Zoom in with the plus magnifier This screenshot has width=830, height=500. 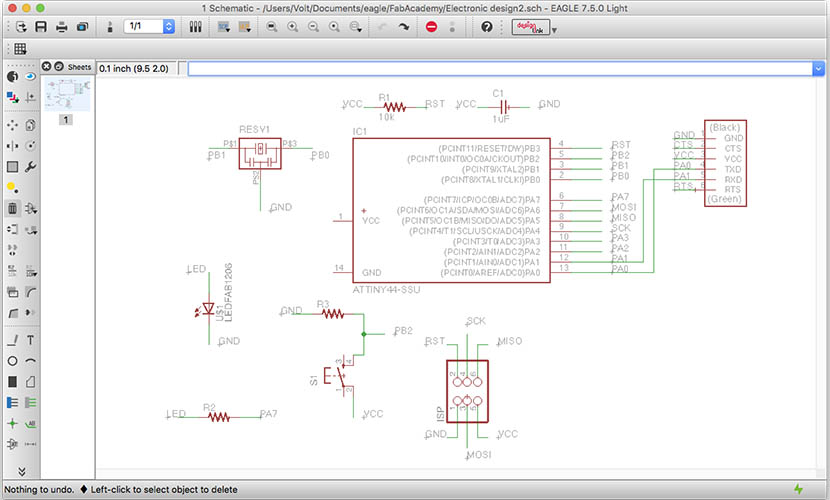tap(292, 26)
